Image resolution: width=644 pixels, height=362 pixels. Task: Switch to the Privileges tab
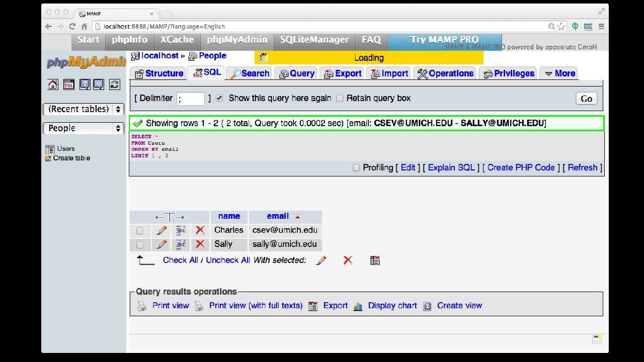tap(508, 73)
